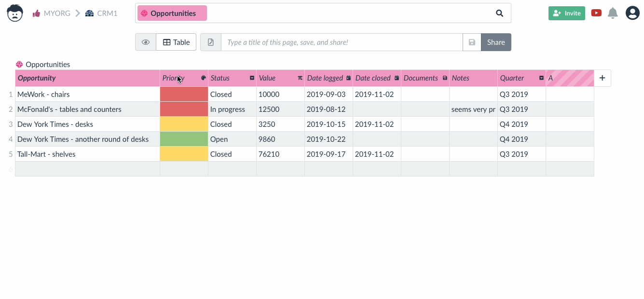Image resolution: width=644 pixels, height=299 pixels.
Task: Click the mustached face logo
Action: pyautogui.click(x=15, y=13)
